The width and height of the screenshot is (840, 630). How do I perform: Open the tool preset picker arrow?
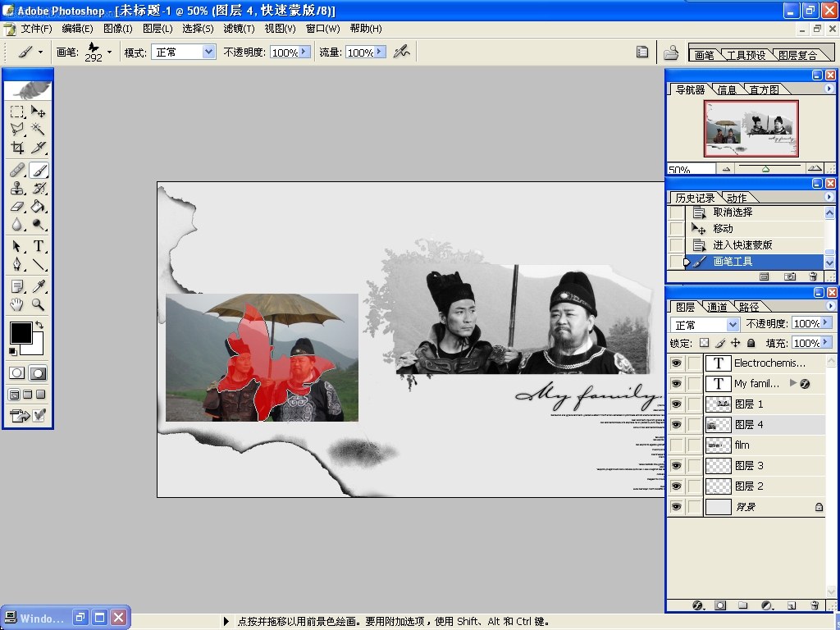click(x=40, y=52)
